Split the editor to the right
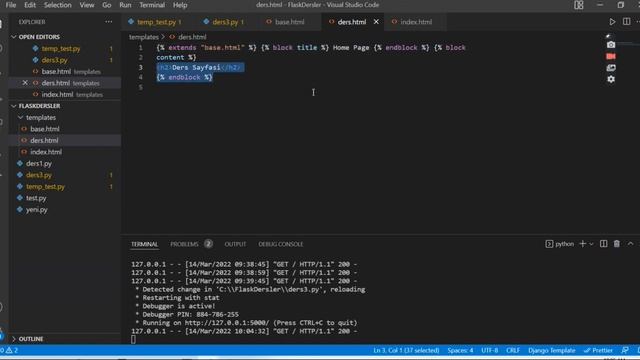640x360 pixels. coord(626,22)
